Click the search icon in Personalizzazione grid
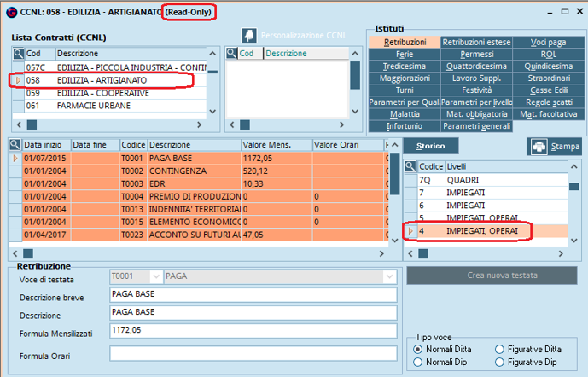588x377 pixels. 232,54
